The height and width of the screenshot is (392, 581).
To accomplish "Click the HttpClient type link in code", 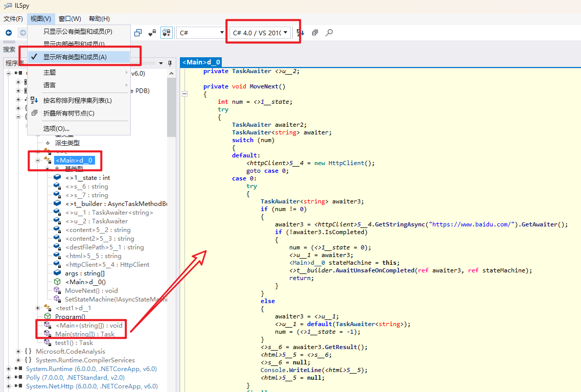I will coord(346,163).
